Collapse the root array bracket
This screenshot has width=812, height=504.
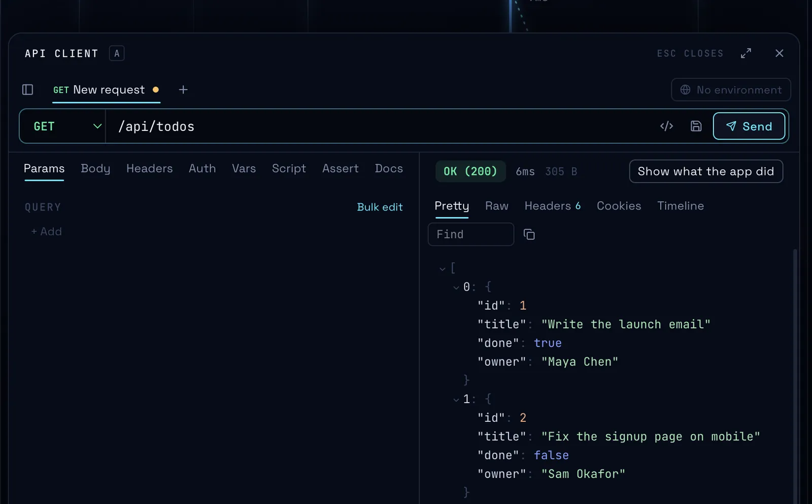click(x=443, y=269)
